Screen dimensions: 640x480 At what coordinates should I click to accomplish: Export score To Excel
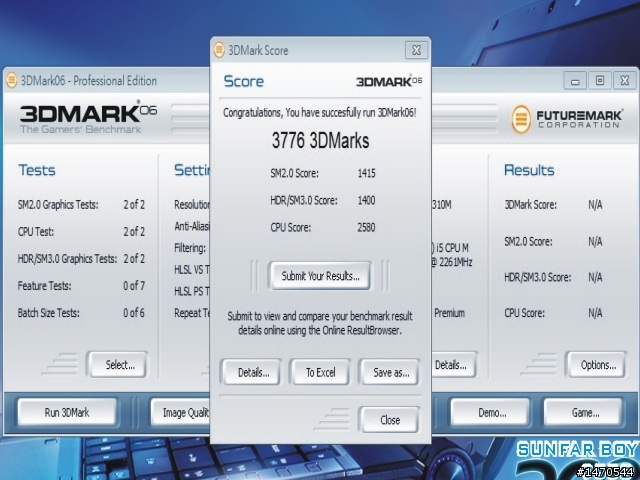pos(320,372)
